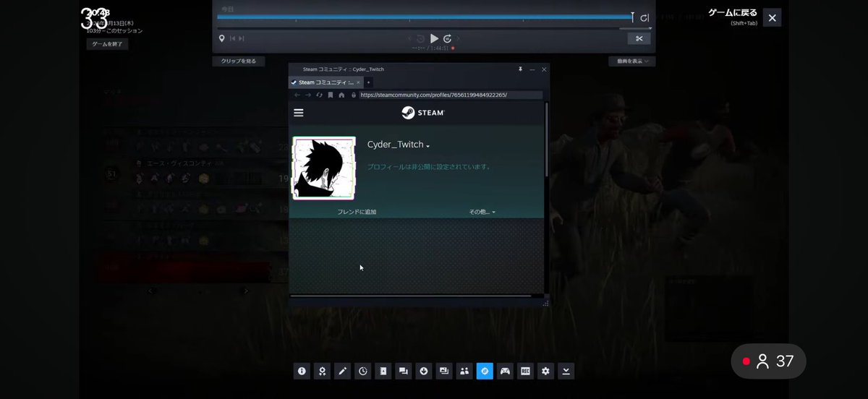
Task: Click the browser window vertical scrollbar
Action: [546, 140]
